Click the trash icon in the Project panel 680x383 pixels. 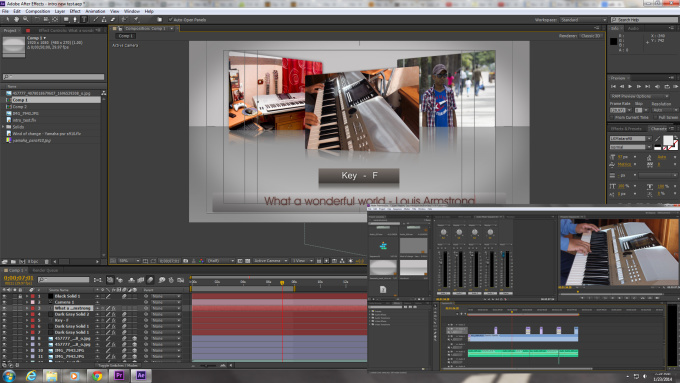tap(47, 262)
